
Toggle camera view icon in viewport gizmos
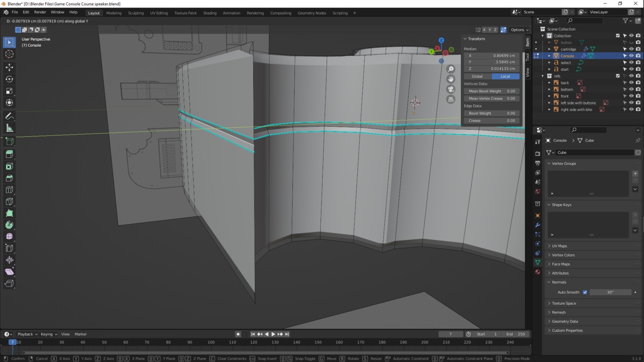[x=451, y=89]
